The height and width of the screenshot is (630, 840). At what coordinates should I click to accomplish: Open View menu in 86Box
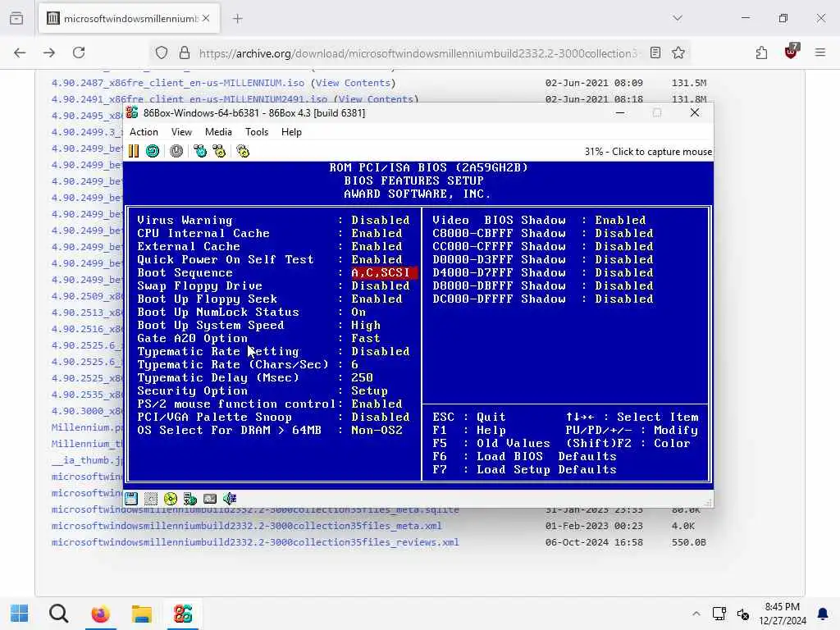point(181,132)
